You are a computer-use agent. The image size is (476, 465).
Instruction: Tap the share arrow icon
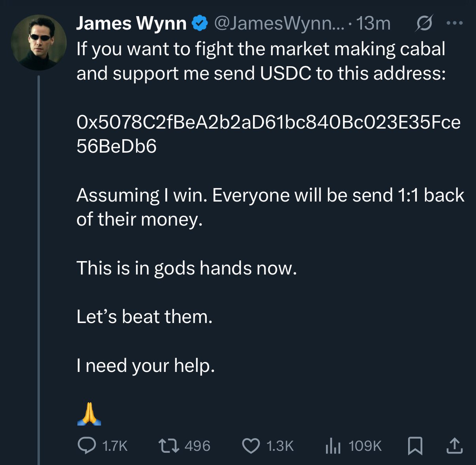tap(454, 446)
